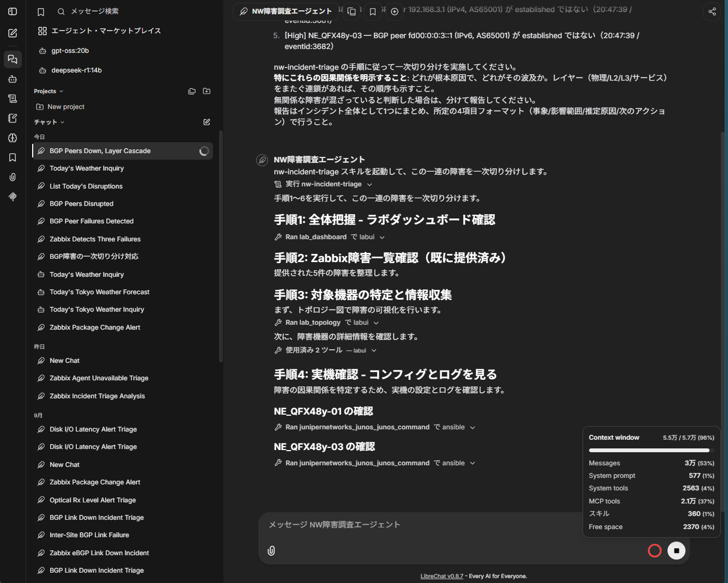Expand the ansible command under NE_QFX48y-01
This screenshot has width=728, height=583.
point(375,427)
